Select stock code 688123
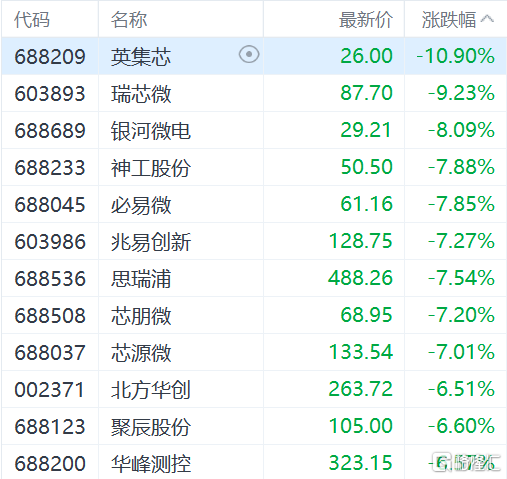 click(50, 426)
